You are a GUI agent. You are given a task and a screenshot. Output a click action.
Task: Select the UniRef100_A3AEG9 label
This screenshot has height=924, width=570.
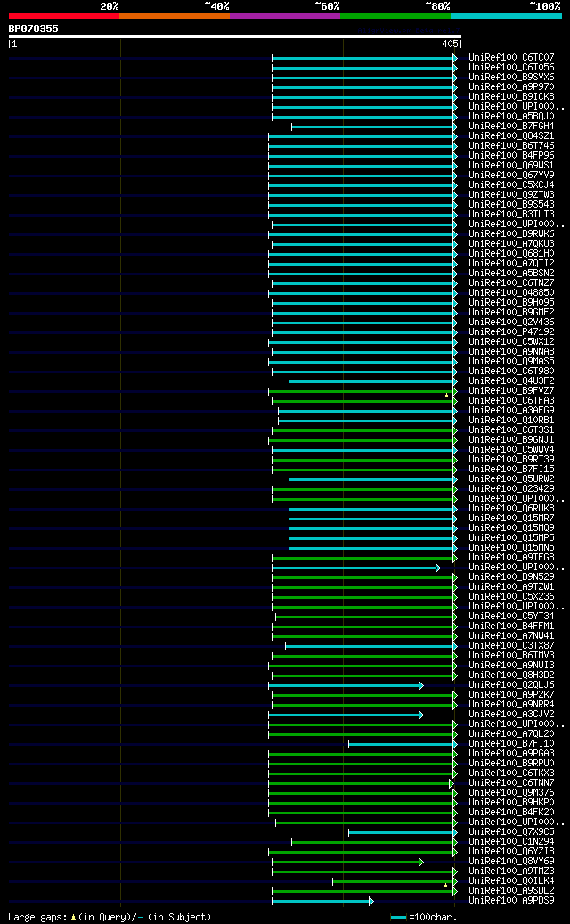click(511, 411)
